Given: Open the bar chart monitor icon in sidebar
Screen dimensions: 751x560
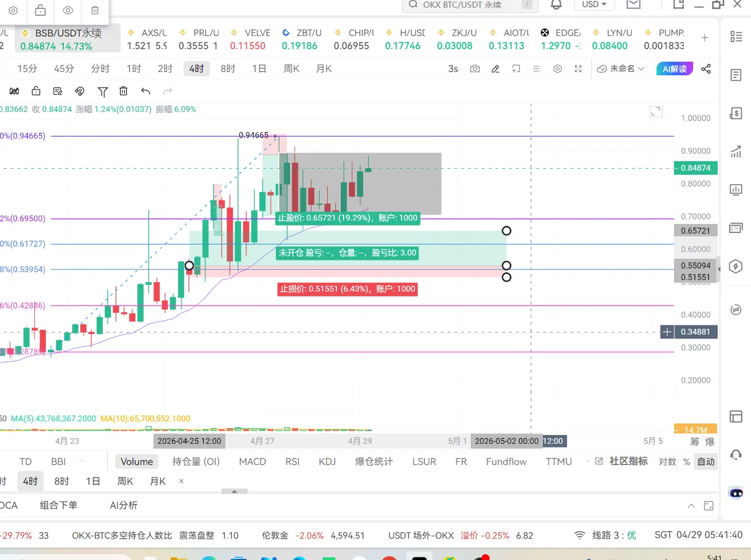Looking at the screenshot, I should pos(736,190).
